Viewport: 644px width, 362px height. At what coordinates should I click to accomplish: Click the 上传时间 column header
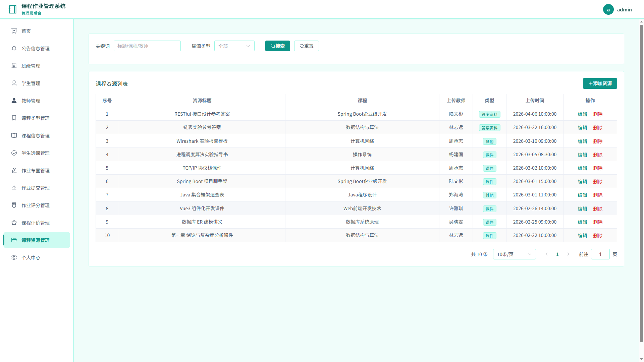(535, 101)
